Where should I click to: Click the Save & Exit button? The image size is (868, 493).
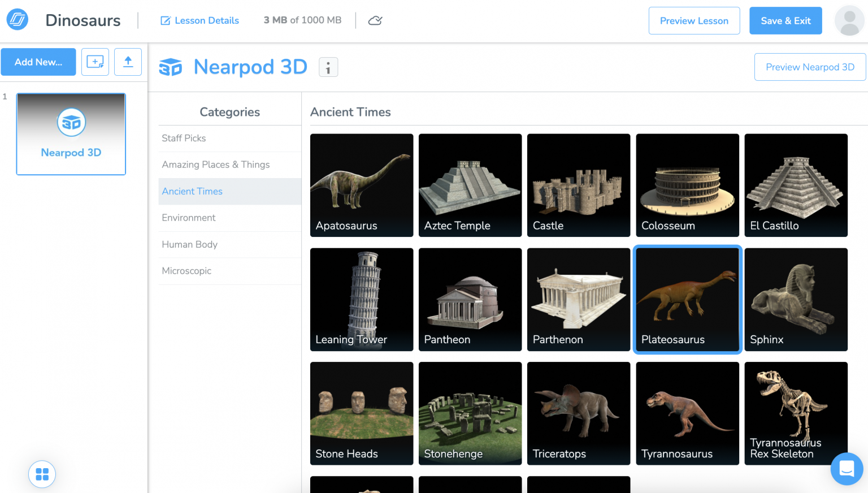[785, 20]
